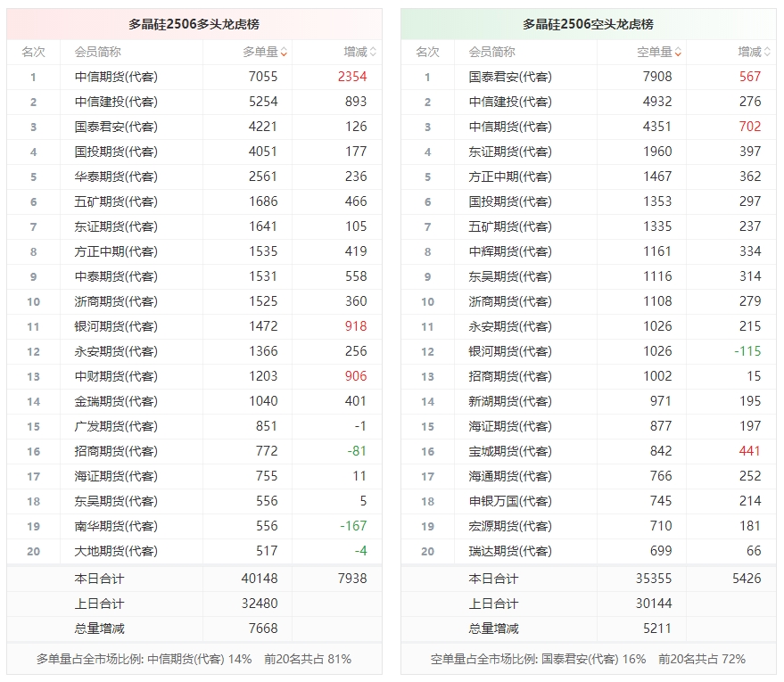
Task: Select 海通期货(代客) row name
Action: pos(510,477)
